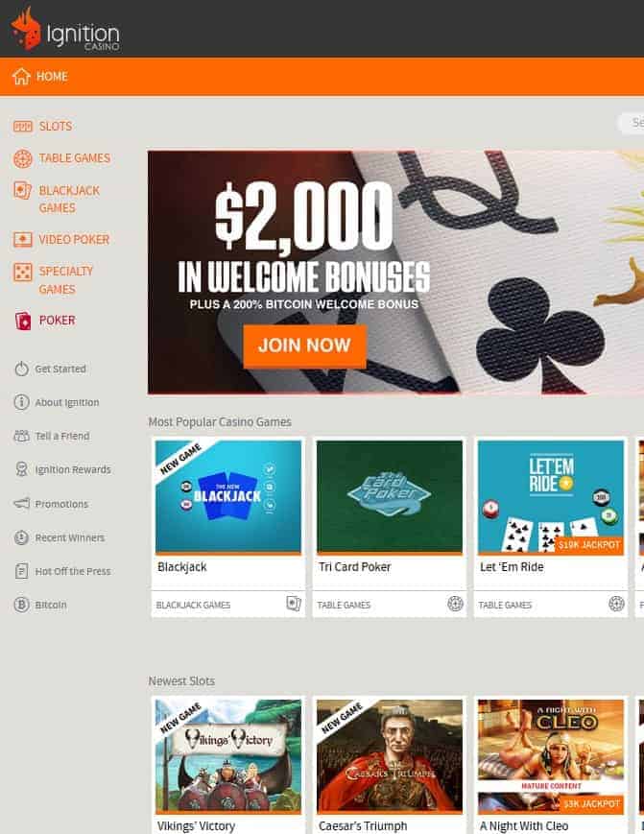This screenshot has width=644, height=834.
Task: Click the red Poker card icon
Action: pos(23,321)
